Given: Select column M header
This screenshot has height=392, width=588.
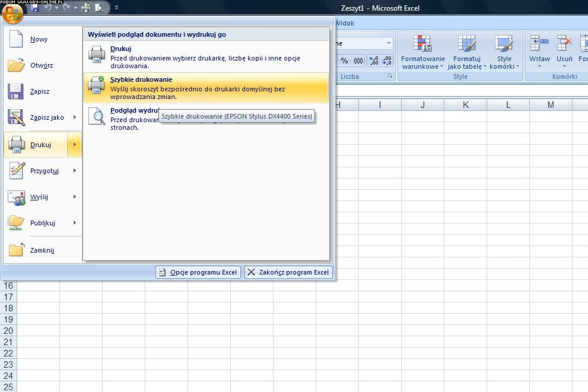Looking at the screenshot, I should 551,105.
